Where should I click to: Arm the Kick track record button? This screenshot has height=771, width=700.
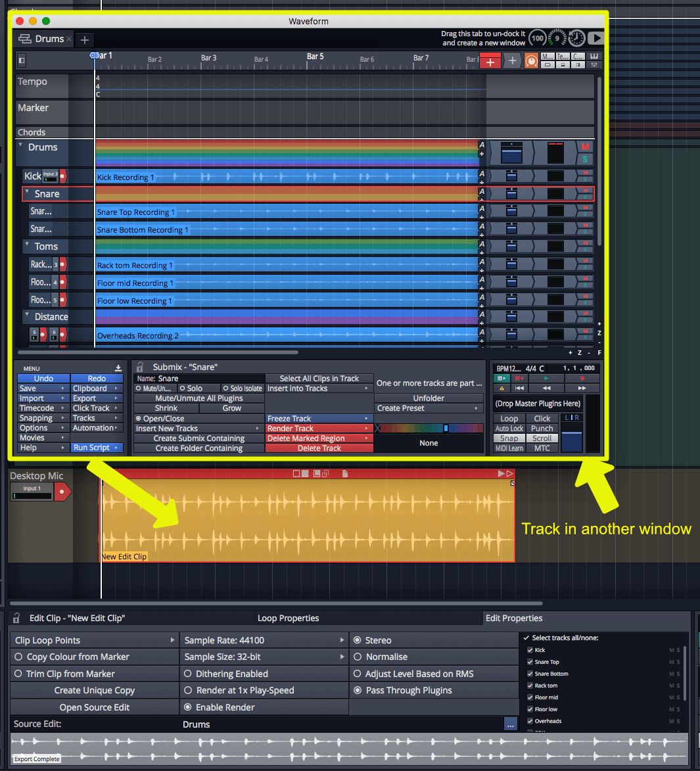[x=63, y=176]
